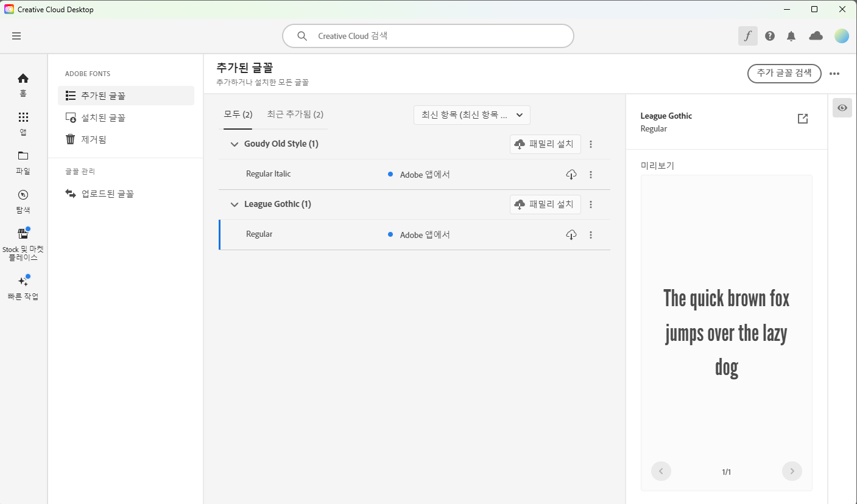This screenshot has height=504, width=857.
Task: Open Files (파일) in sidebar
Action: click(x=23, y=163)
